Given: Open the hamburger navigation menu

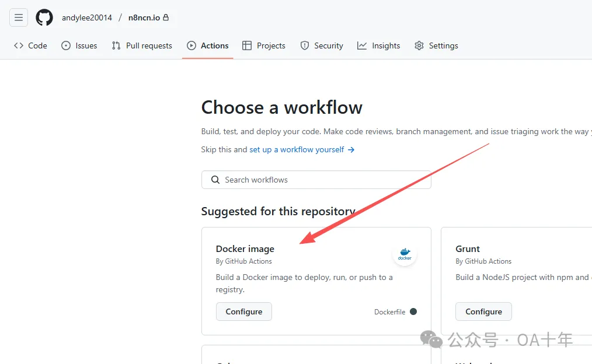Looking at the screenshot, I should point(19,17).
